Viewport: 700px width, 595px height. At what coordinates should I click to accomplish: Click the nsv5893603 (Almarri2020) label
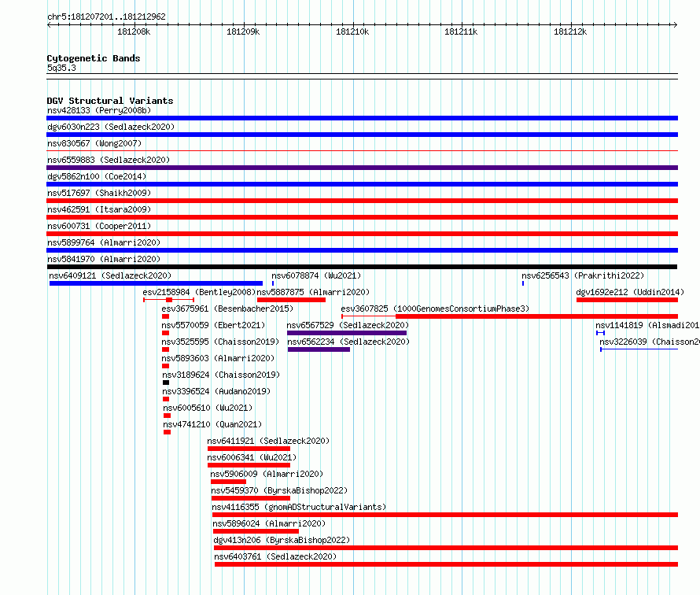coord(218,358)
